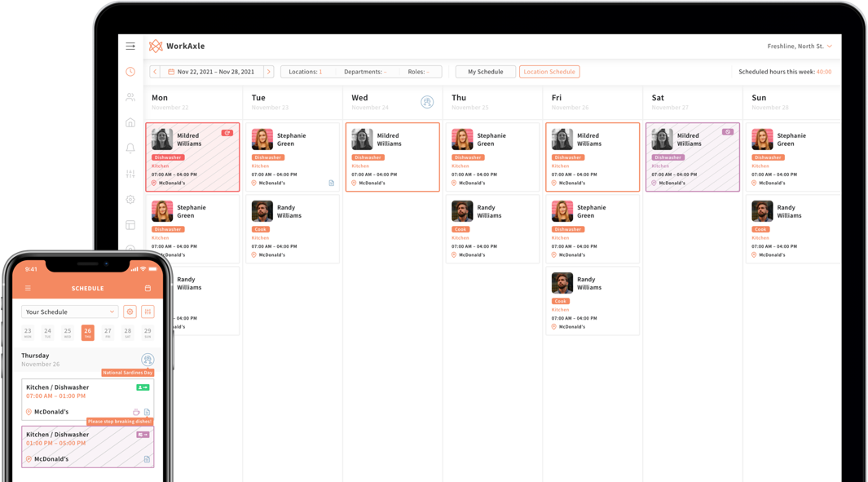This screenshot has height=482, width=868.
Task: Select day 27 FRI on the phone
Action: click(108, 333)
